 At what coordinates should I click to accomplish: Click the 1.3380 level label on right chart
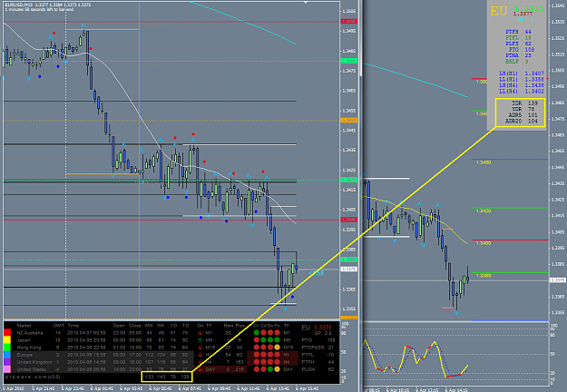(484, 276)
